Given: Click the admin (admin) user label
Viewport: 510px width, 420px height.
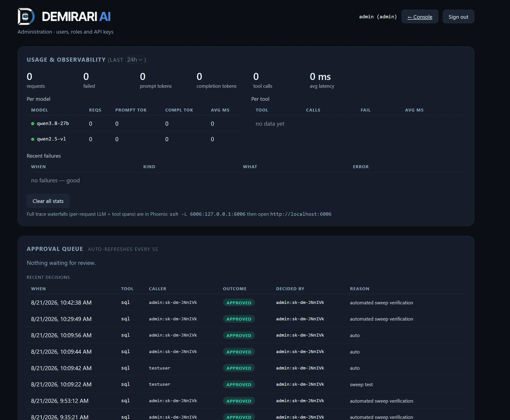Looking at the screenshot, I should (378, 17).
